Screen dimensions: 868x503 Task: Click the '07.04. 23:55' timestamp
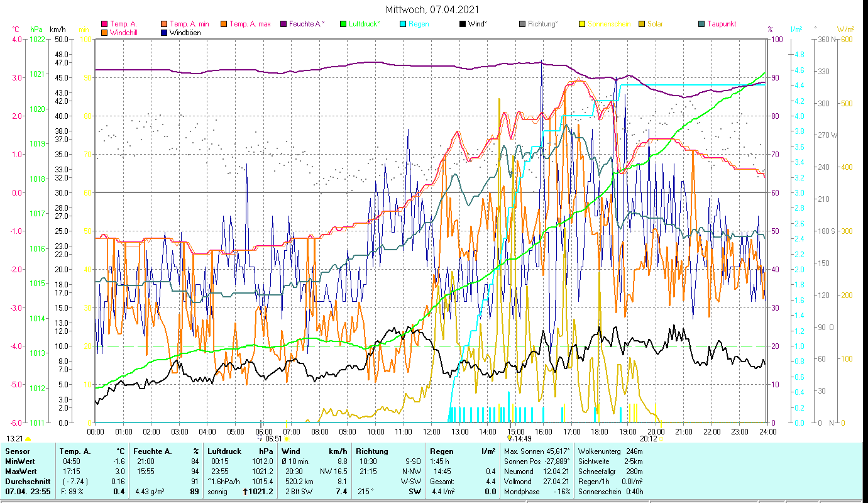[x=28, y=492]
